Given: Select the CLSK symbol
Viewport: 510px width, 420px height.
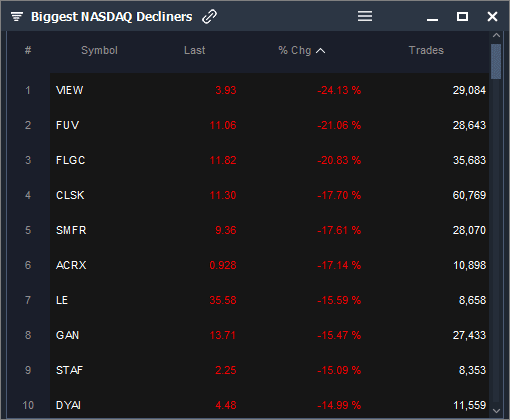Looking at the screenshot, I should coord(70,195).
